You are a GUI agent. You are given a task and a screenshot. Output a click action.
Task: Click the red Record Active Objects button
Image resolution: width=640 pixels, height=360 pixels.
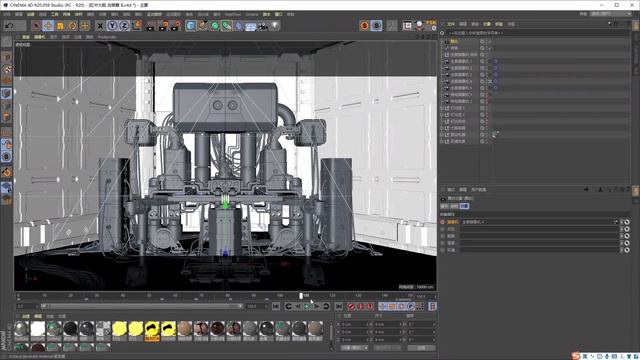351,306
